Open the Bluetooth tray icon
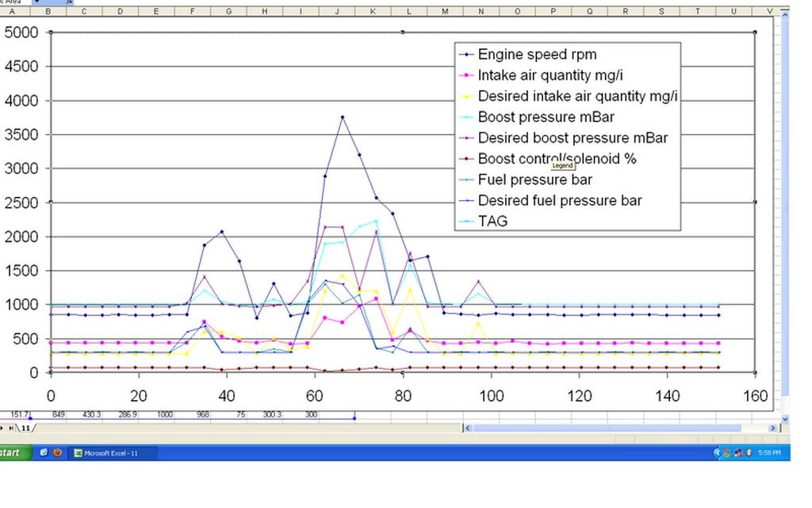Image resolution: width=812 pixels, height=508 pixels. 749,452
